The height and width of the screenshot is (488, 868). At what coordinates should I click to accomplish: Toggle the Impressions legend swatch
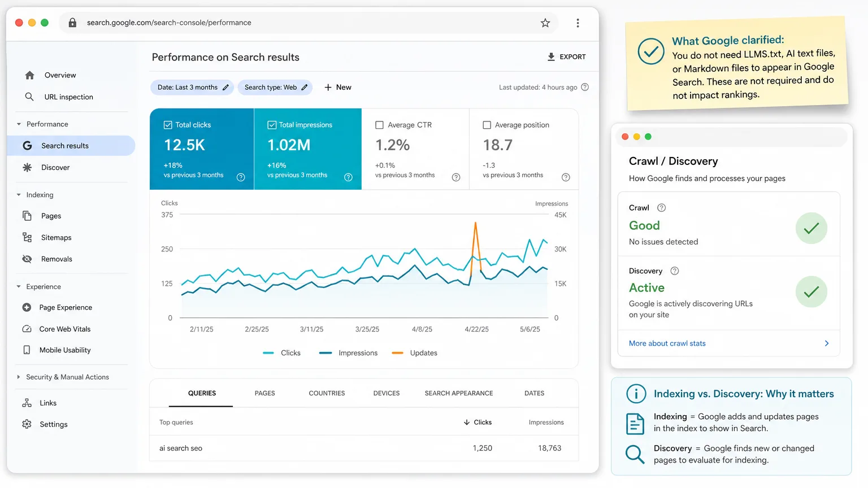(325, 353)
